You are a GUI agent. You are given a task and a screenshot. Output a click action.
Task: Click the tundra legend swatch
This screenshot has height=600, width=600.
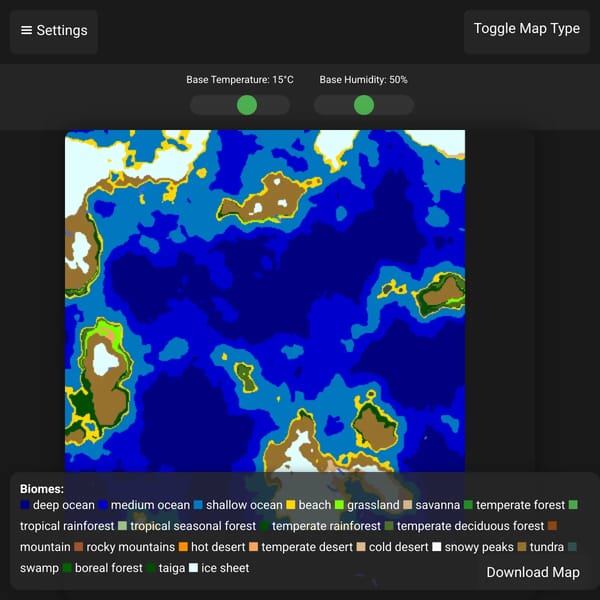coord(522,547)
